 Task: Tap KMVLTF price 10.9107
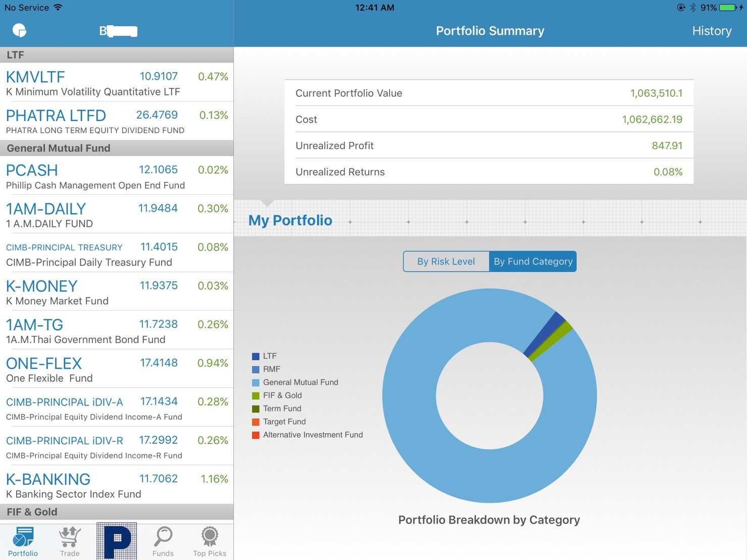click(159, 76)
